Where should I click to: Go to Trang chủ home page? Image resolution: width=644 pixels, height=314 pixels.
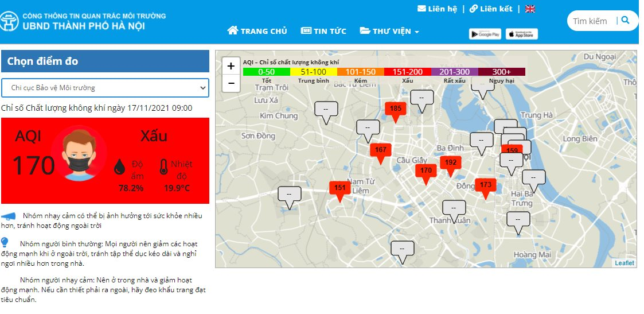click(257, 31)
